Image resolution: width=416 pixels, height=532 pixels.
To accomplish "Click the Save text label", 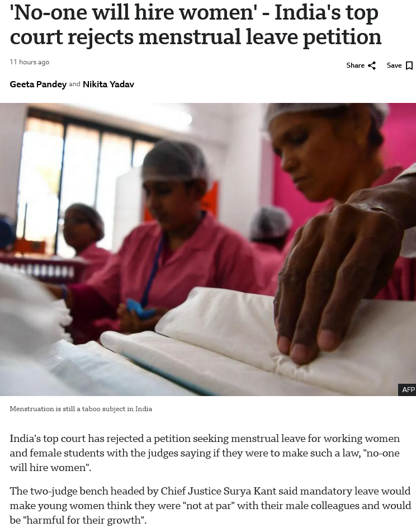I will [x=394, y=65].
